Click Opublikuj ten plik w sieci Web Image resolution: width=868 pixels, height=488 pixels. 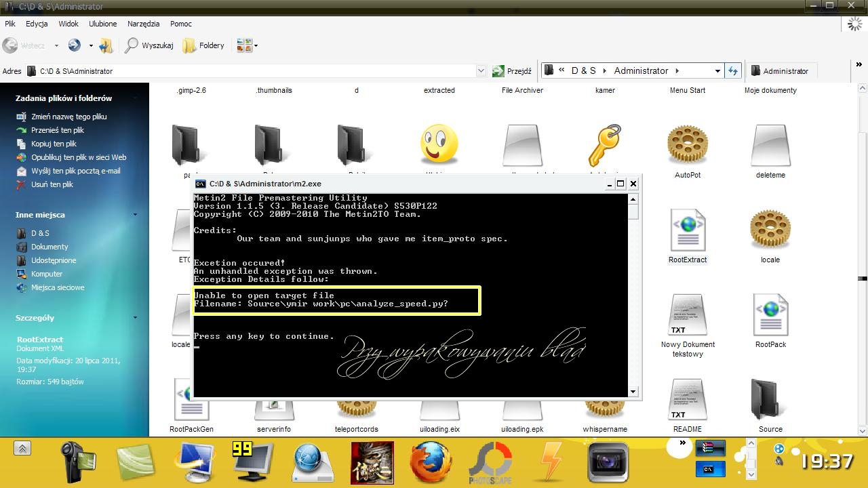click(x=79, y=157)
